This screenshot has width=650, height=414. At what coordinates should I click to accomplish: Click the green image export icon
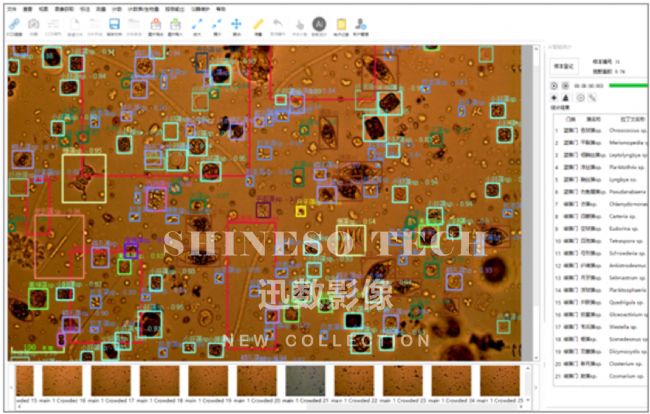pos(175,24)
